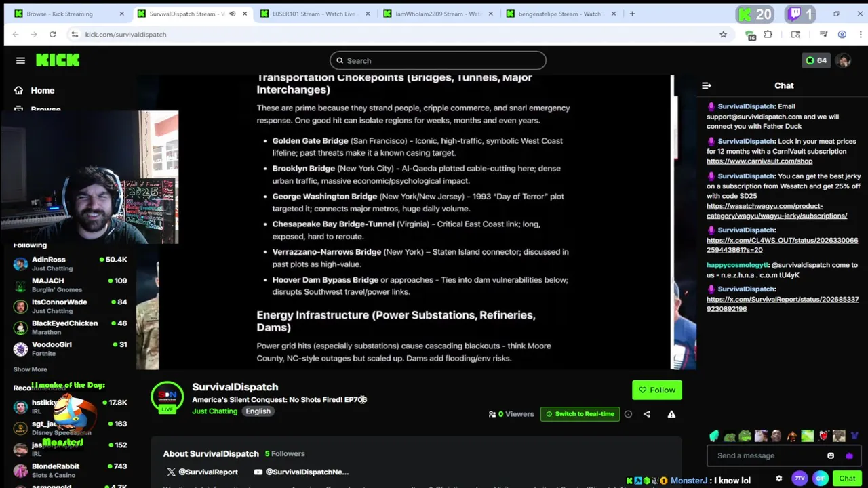Collapse the Chat panel with arrow icon
This screenshot has height=488, width=868.
707,85
